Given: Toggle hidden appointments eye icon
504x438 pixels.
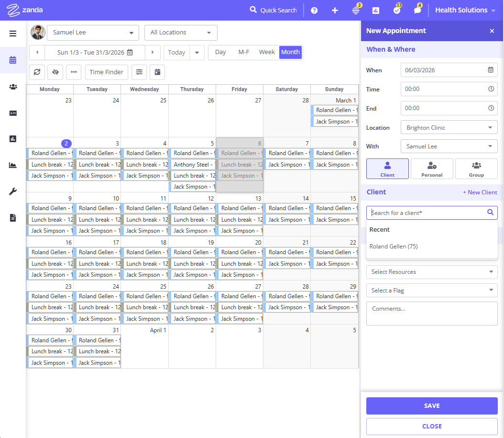Looking at the screenshot, I should [x=55, y=72].
